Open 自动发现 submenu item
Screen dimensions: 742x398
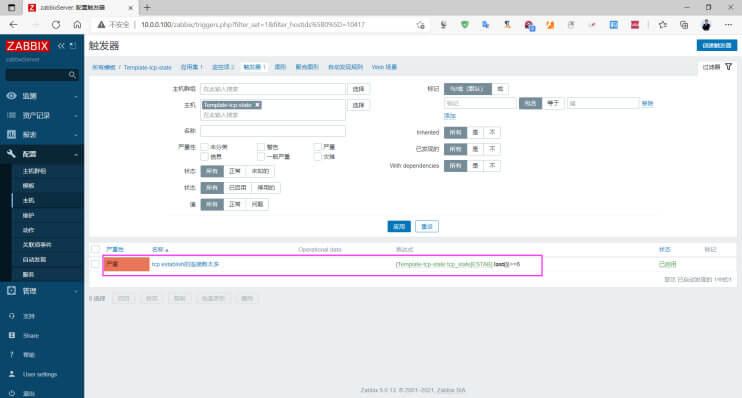click(x=35, y=260)
